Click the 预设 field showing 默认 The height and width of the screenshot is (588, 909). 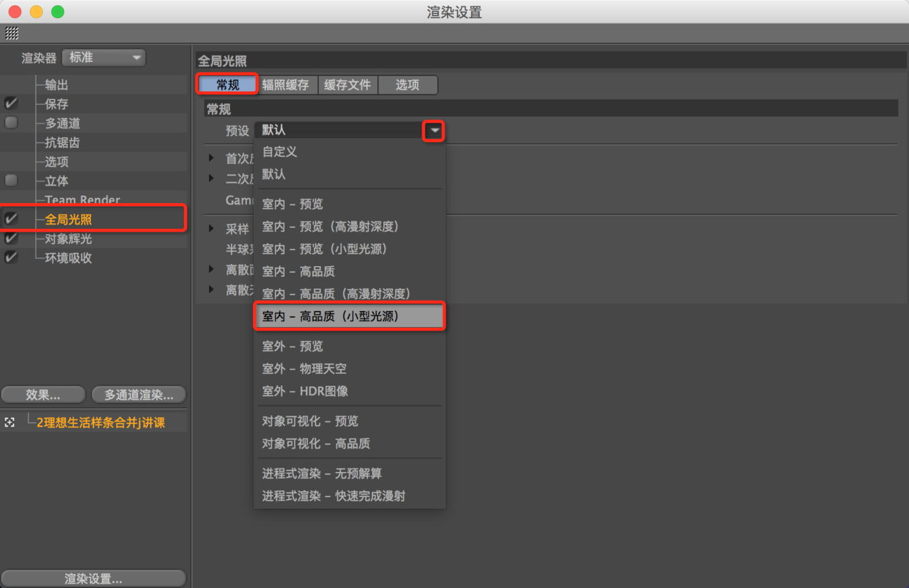[x=339, y=131]
